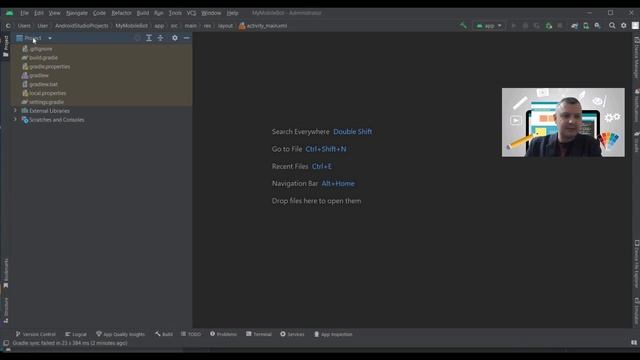Toggle the Project vertical tab on left stripe
Image resolution: width=640 pixels, height=360 pixels.
point(6,47)
